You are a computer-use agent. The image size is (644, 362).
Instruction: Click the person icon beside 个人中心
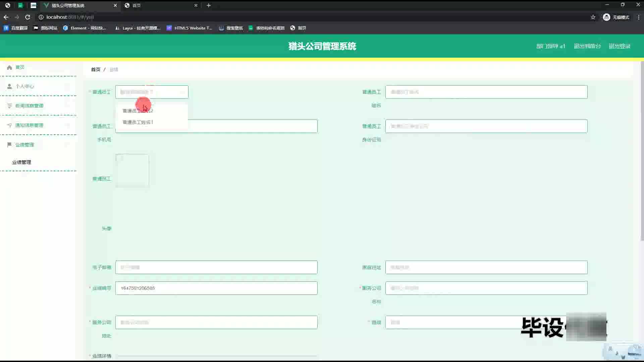9,86
